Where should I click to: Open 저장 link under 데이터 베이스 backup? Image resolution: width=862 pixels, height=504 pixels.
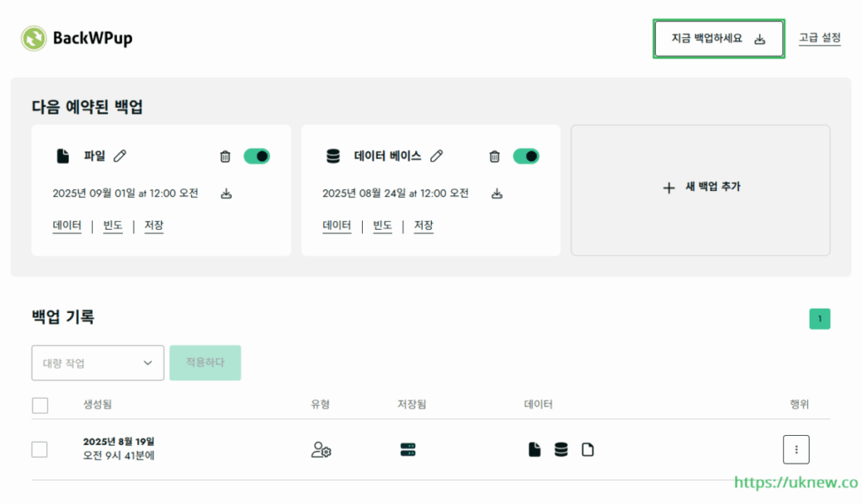click(423, 225)
